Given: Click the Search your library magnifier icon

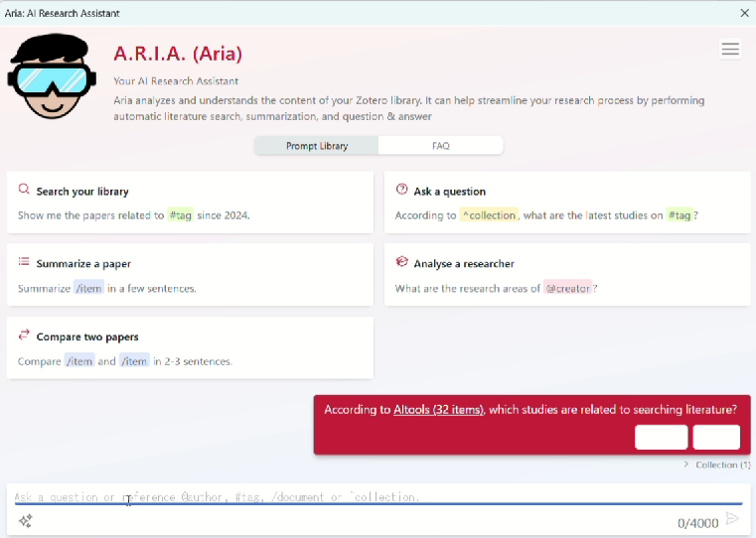Looking at the screenshot, I should tap(24, 189).
